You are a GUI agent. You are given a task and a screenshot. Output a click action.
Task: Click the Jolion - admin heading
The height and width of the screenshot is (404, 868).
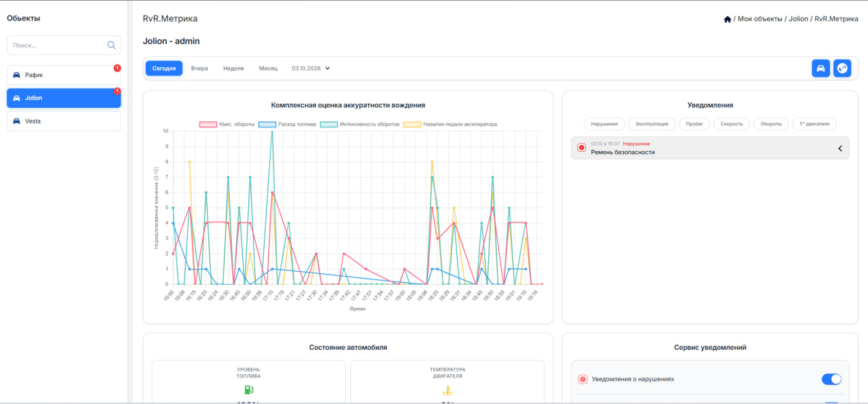(x=172, y=41)
